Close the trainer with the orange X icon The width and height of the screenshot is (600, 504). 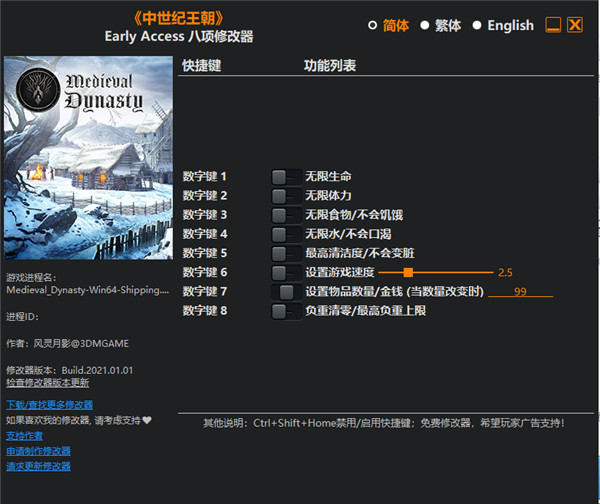[575, 25]
